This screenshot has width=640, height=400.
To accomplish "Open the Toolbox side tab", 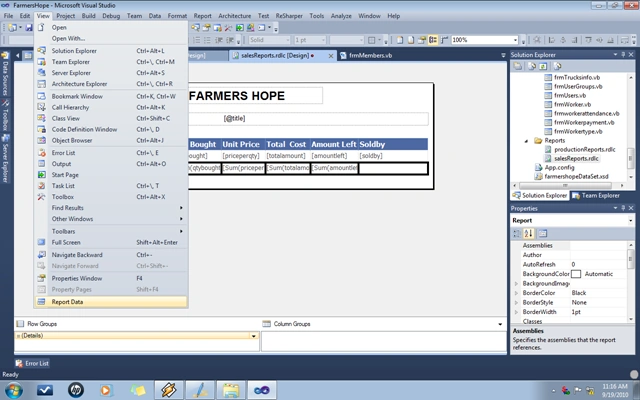I will click(x=5, y=115).
